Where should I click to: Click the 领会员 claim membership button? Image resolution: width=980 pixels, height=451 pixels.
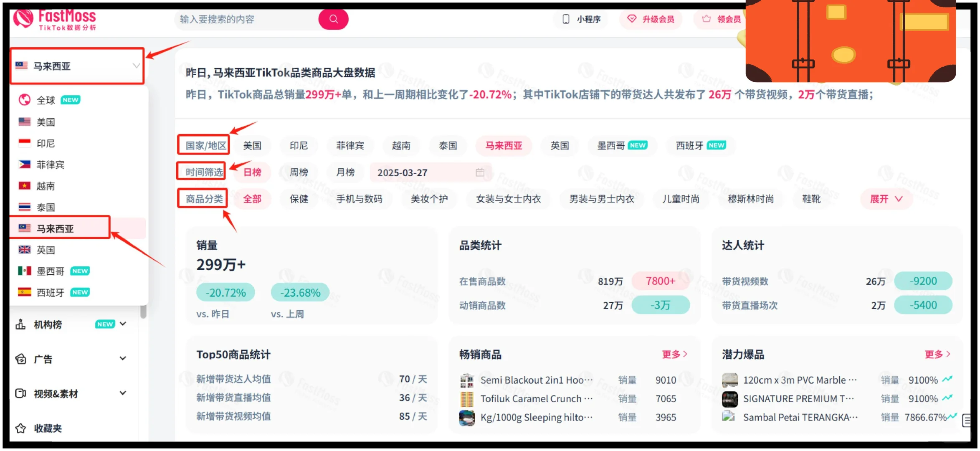point(721,19)
